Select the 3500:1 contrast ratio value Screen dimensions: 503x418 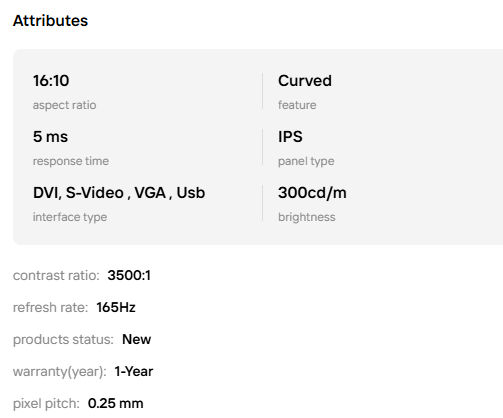129,275
